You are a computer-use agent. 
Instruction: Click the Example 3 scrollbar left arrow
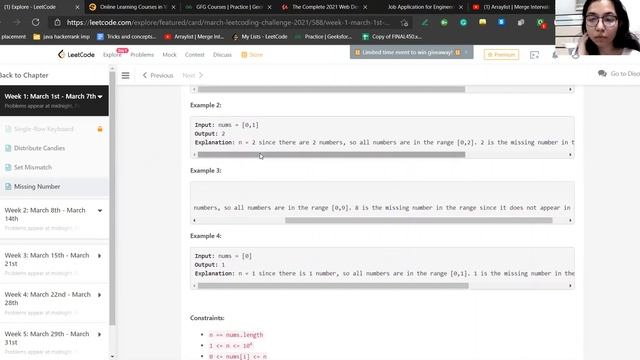click(194, 220)
